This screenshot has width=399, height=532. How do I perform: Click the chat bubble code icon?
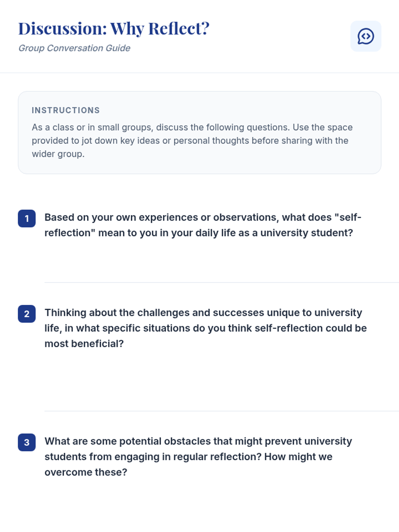(366, 36)
